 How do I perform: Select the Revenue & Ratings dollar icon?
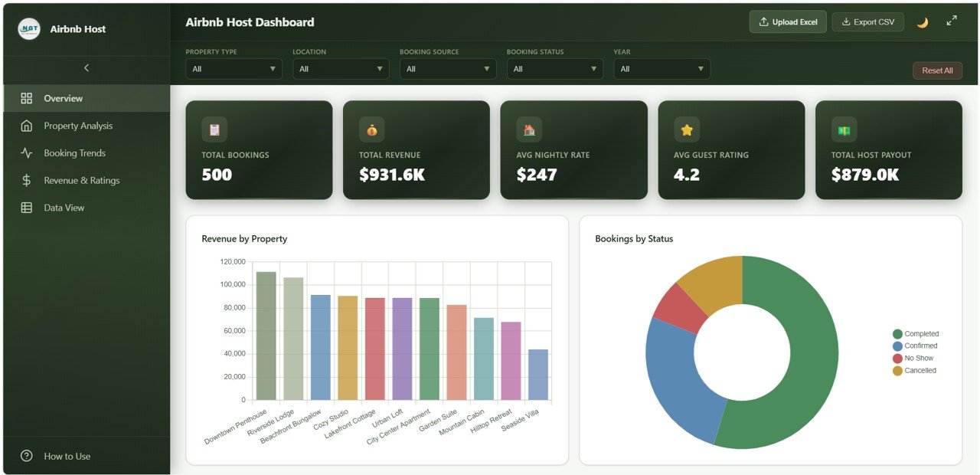click(26, 180)
